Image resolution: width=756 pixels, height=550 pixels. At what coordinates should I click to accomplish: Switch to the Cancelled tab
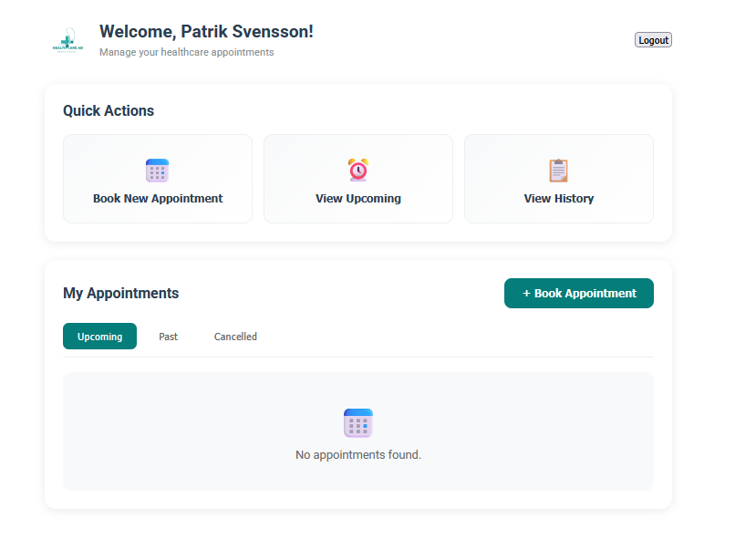(235, 337)
